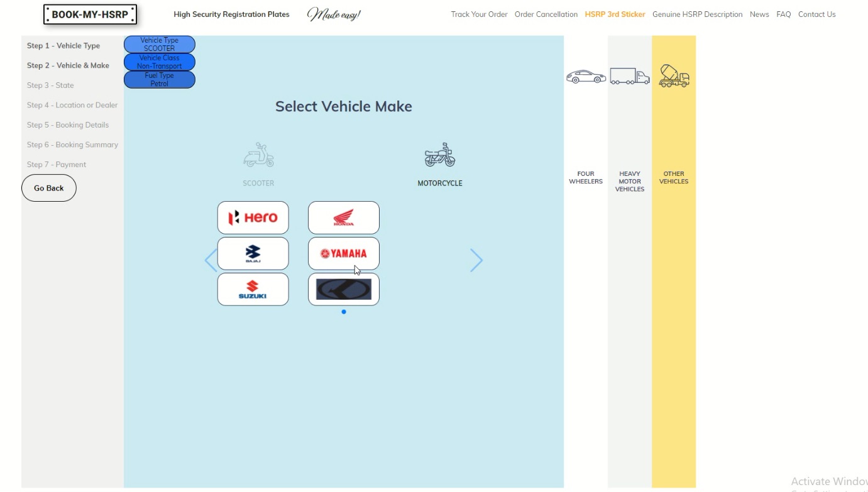
Task: Click the MOTORCYCLE label
Action: (440, 183)
